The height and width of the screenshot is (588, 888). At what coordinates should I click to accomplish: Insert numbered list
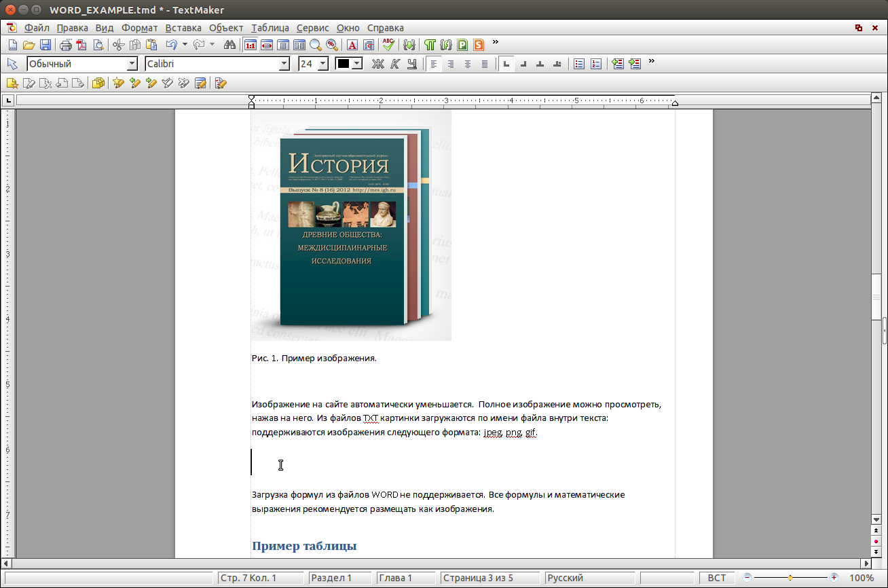click(596, 64)
